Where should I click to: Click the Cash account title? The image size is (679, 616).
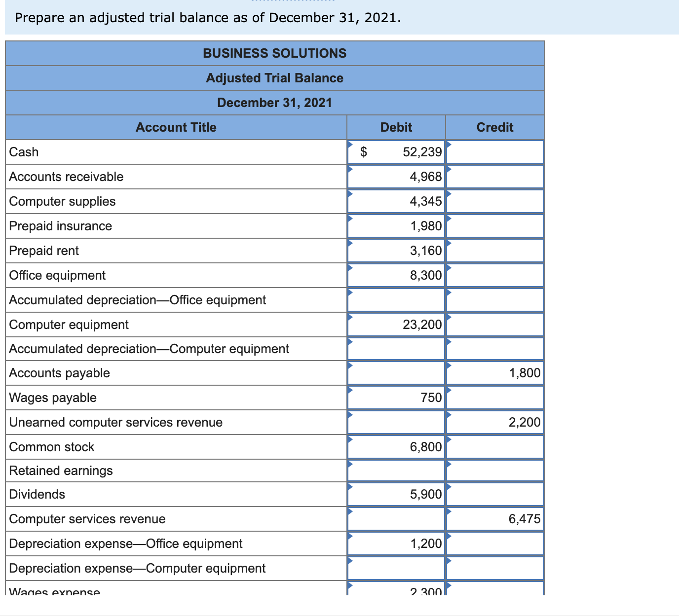click(x=24, y=152)
